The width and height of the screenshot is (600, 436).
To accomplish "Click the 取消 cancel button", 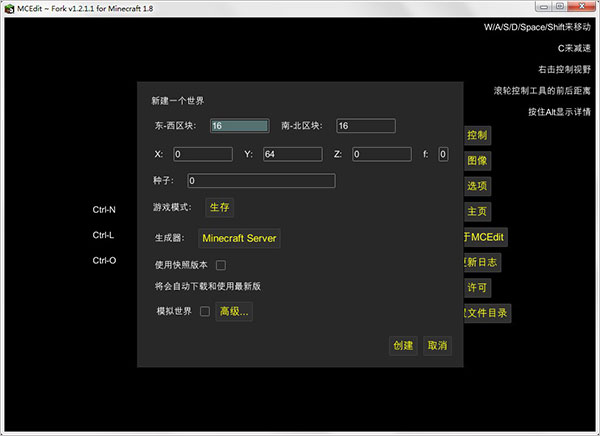I will tap(437, 346).
